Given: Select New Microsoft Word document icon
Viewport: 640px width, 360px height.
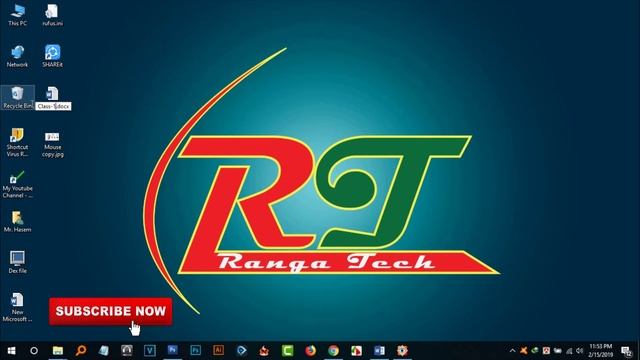Looking at the screenshot, I should coord(18,307).
